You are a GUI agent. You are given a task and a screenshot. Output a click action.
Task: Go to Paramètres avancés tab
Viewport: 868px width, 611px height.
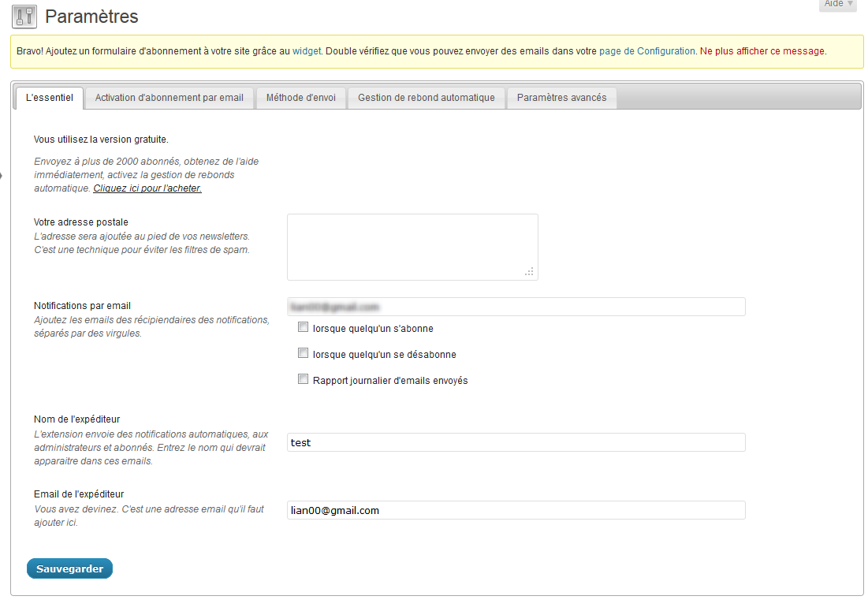coord(561,98)
